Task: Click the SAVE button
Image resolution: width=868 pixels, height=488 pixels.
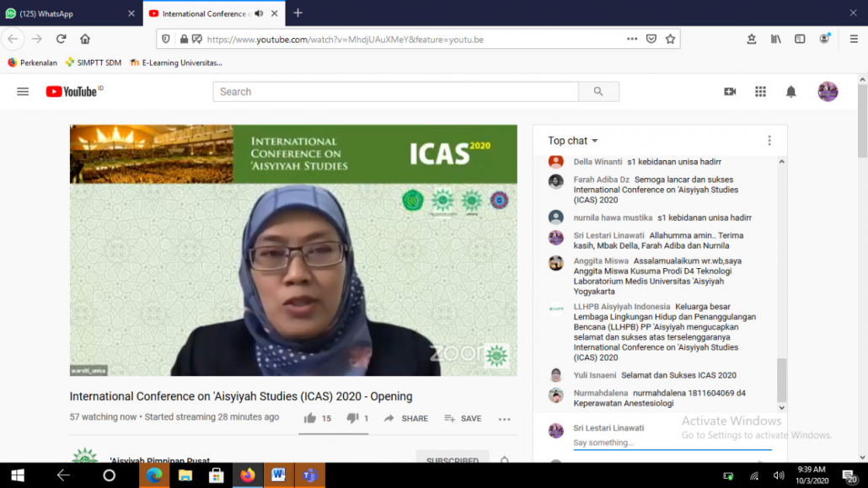Action: pyautogui.click(x=463, y=418)
